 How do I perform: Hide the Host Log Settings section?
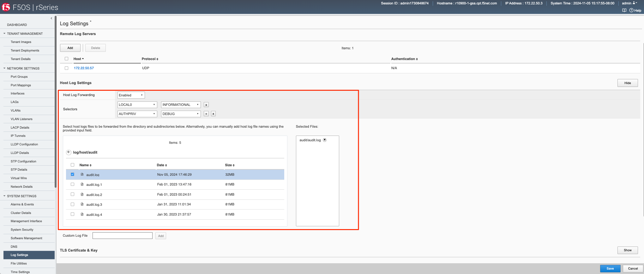click(628, 83)
